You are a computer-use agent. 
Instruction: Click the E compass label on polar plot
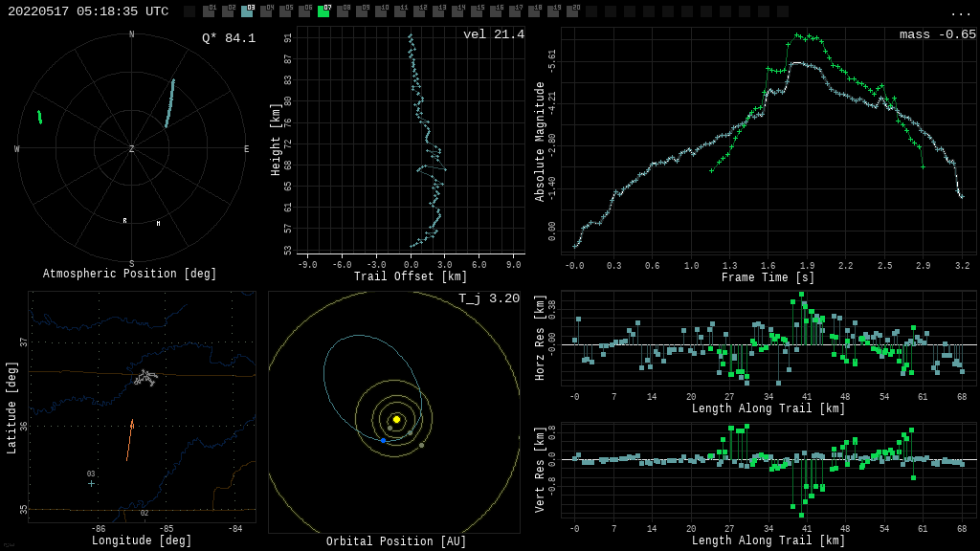246,148
